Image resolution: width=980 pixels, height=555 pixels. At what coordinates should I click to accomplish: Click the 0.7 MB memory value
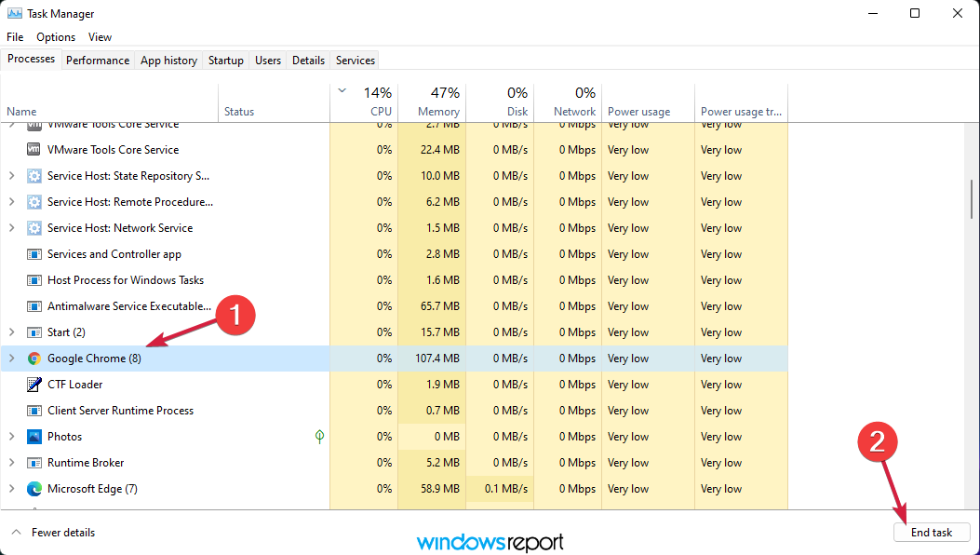(443, 411)
